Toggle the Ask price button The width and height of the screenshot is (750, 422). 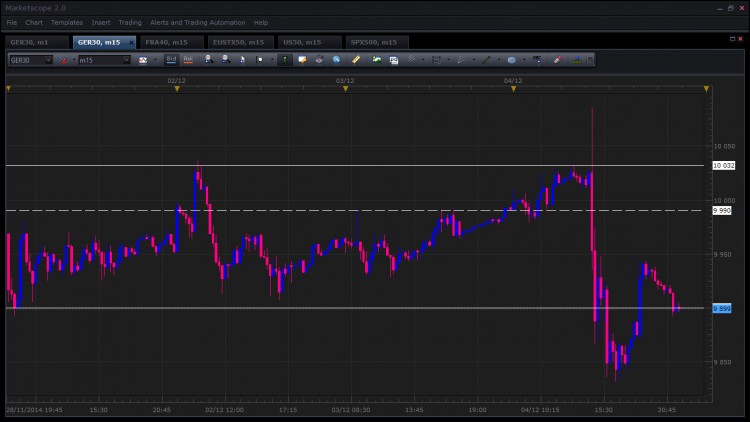pos(188,59)
